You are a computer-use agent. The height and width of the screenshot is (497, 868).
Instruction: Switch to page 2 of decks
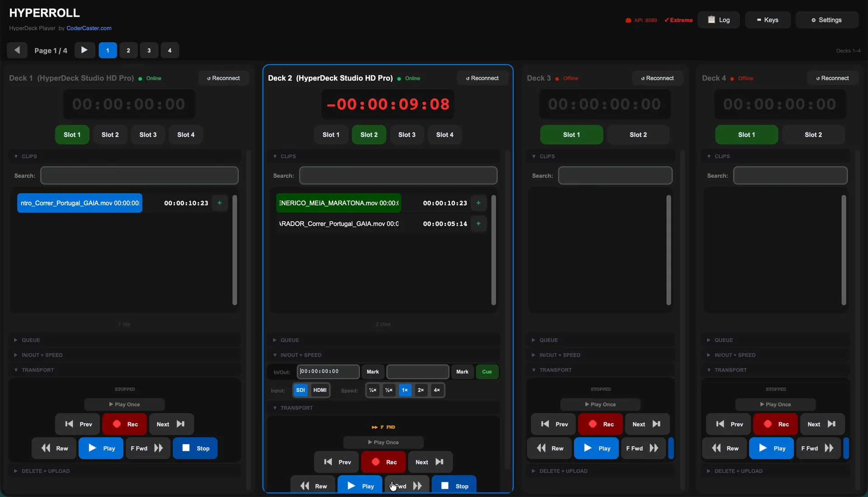point(128,50)
